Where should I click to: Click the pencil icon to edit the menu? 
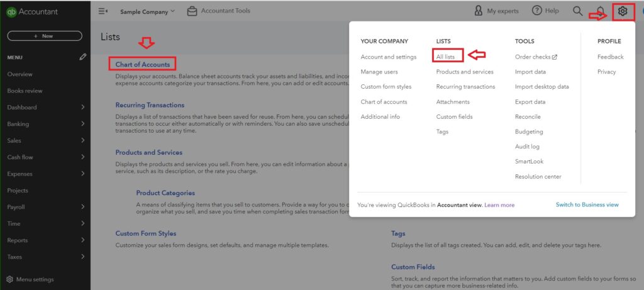pyautogui.click(x=83, y=57)
